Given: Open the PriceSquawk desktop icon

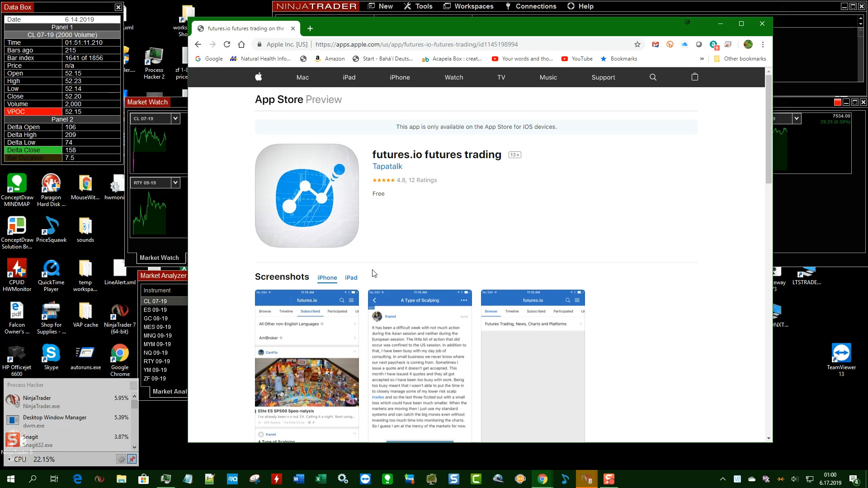Looking at the screenshot, I should coord(51,230).
